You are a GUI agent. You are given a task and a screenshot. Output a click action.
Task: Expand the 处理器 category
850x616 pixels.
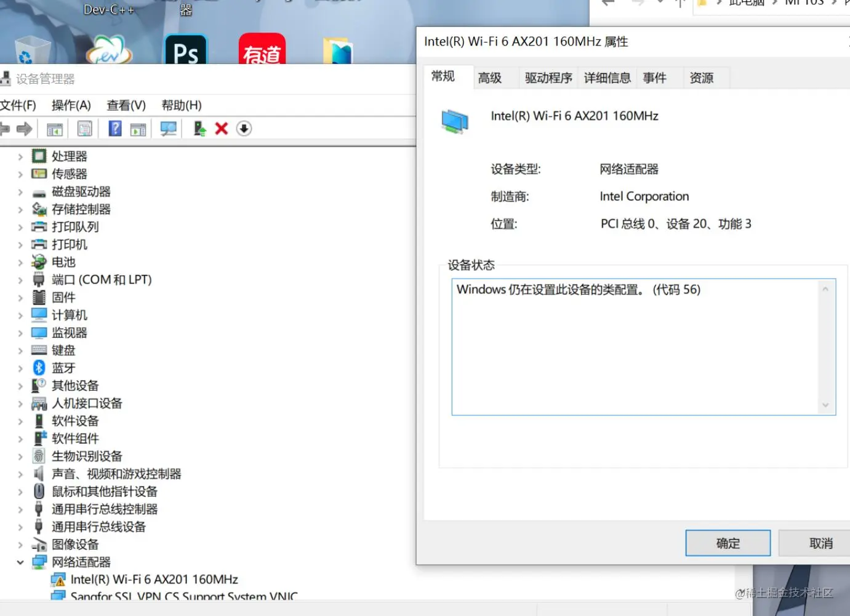(20, 157)
